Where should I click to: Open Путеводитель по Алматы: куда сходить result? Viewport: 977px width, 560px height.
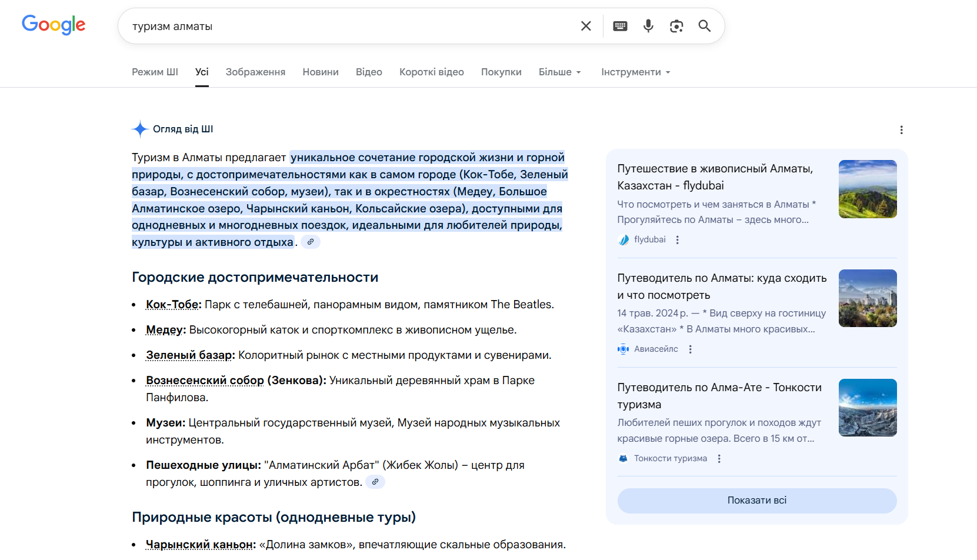(722, 286)
